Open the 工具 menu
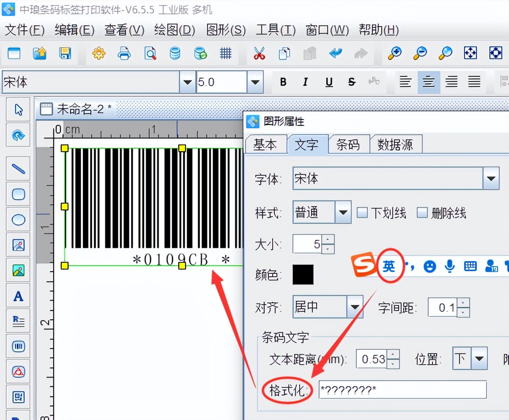 275,30
